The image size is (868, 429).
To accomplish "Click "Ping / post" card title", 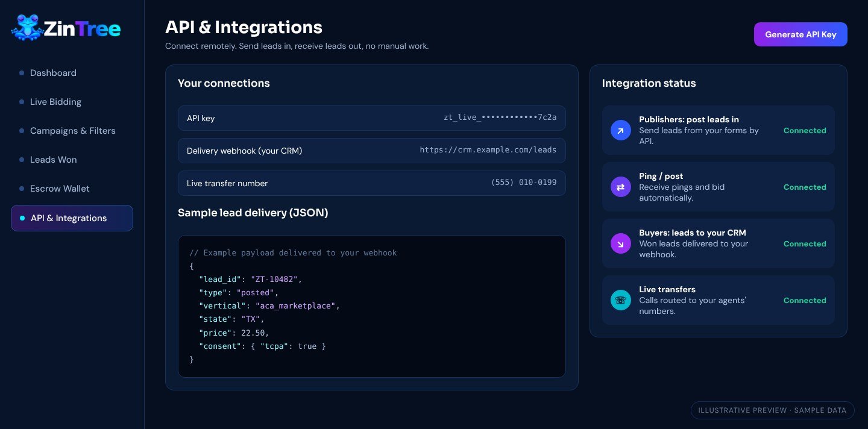I will pyautogui.click(x=661, y=176).
